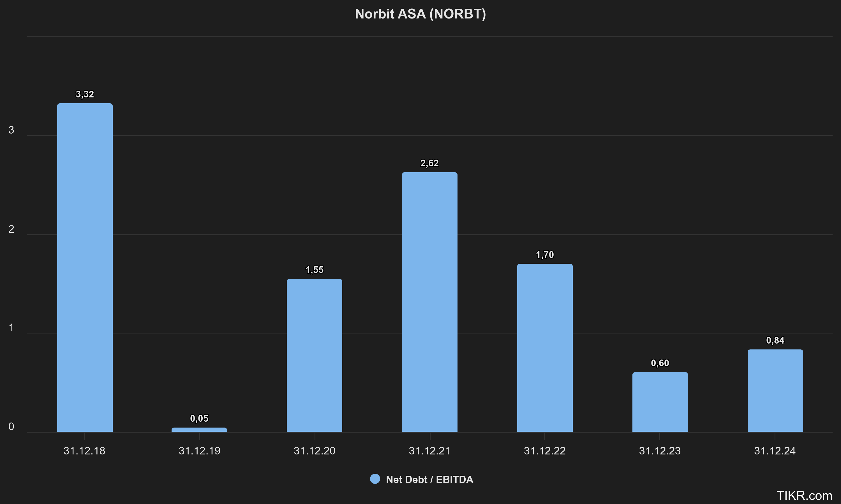Viewport: 841px width, 504px height.
Task: Click the 31.12.24 x-axis label
Action: [775, 451]
